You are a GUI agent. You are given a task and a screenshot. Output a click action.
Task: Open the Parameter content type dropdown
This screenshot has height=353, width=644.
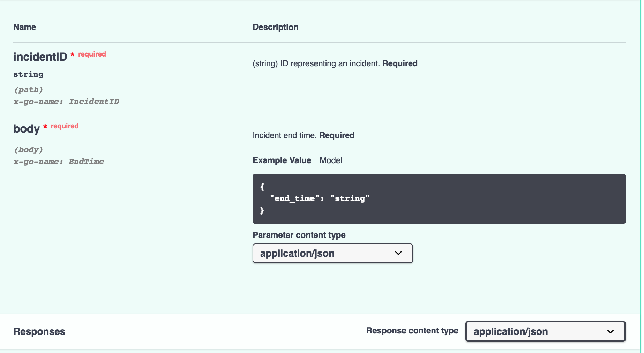tap(332, 253)
